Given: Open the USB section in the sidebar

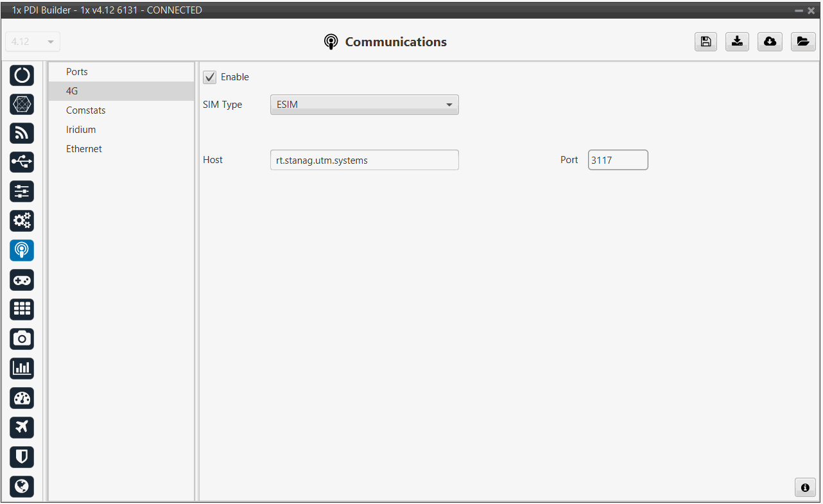Looking at the screenshot, I should pos(22,162).
